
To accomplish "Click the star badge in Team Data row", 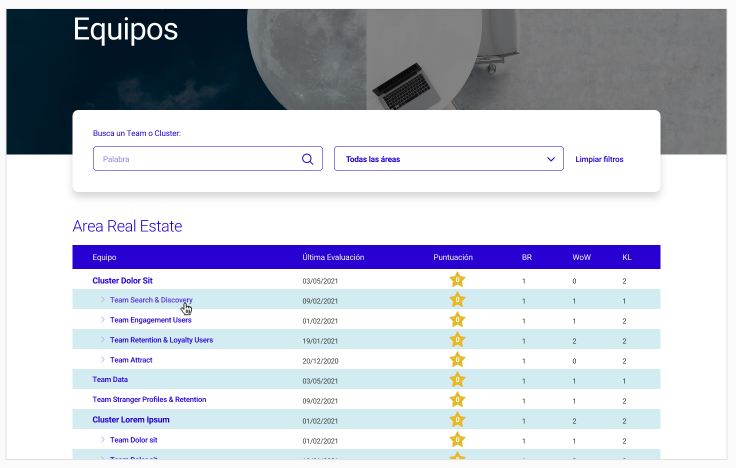I will point(457,380).
